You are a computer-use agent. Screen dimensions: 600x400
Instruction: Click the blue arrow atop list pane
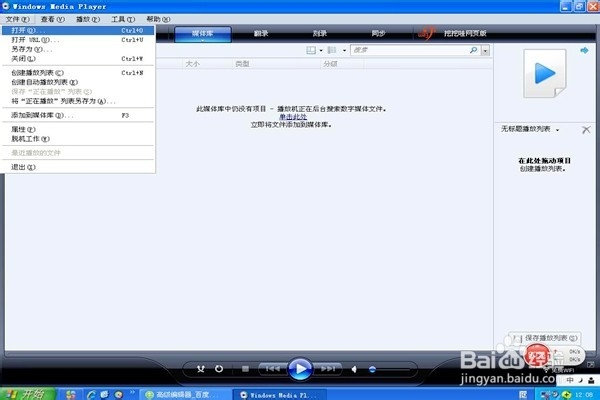click(584, 50)
